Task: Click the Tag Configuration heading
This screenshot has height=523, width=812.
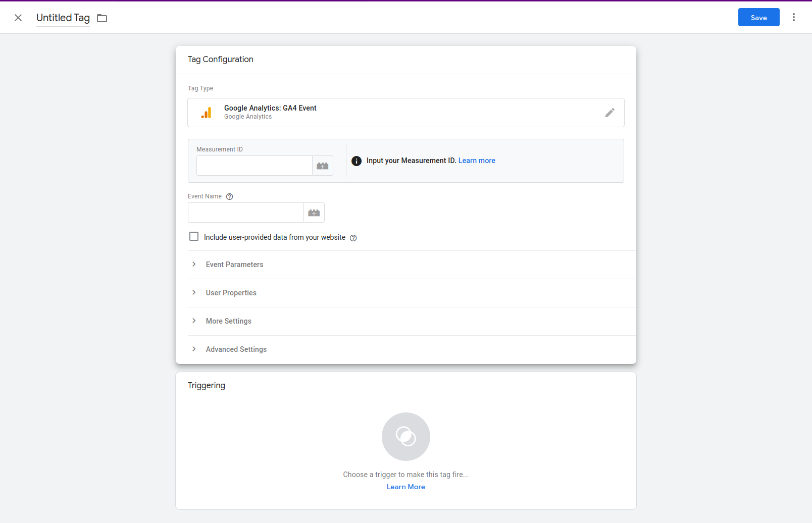Action: [x=221, y=59]
